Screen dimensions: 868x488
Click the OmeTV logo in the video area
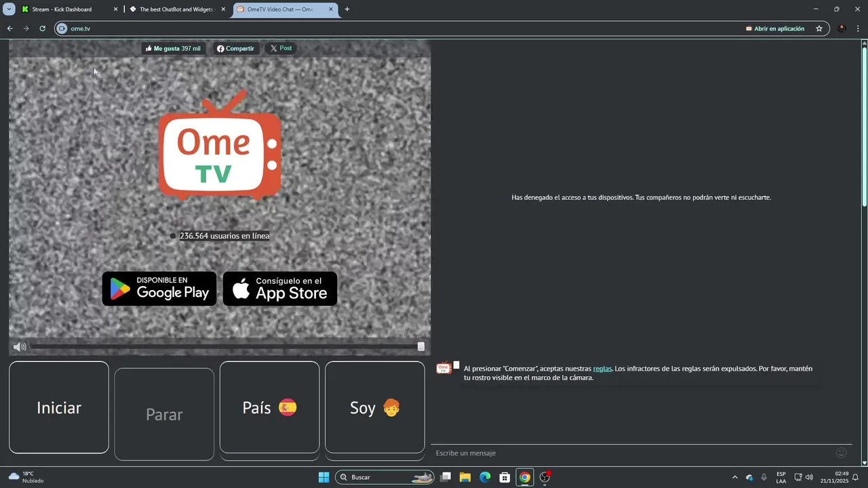(x=220, y=144)
